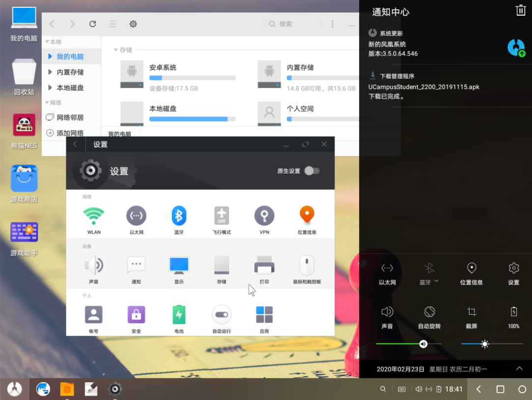
Task: Open 电池 battery settings
Action: tap(179, 319)
